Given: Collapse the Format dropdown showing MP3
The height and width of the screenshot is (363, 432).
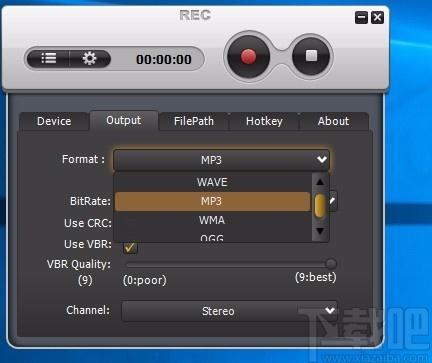Looking at the screenshot, I should tap(221, 160).
